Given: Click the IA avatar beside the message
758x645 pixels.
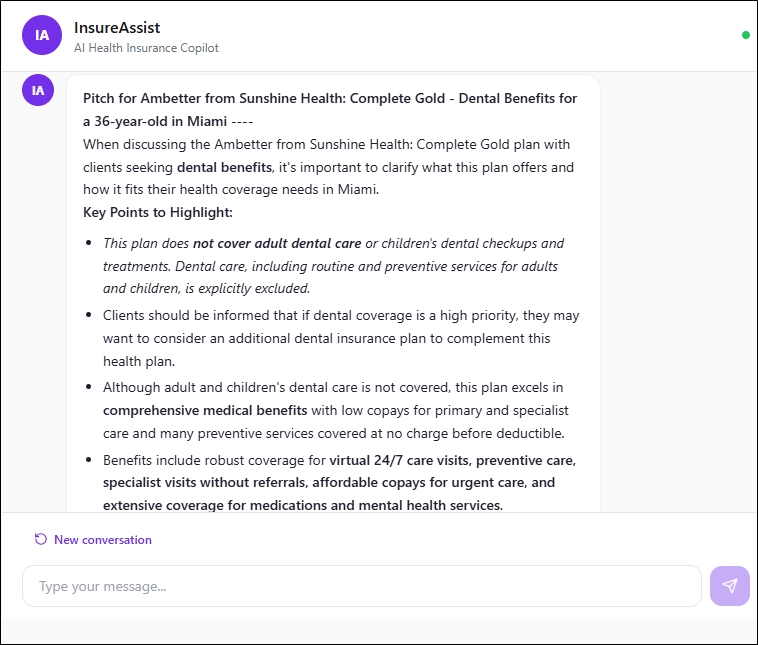Looking at the screenshot, I should [x=38, y=90].
